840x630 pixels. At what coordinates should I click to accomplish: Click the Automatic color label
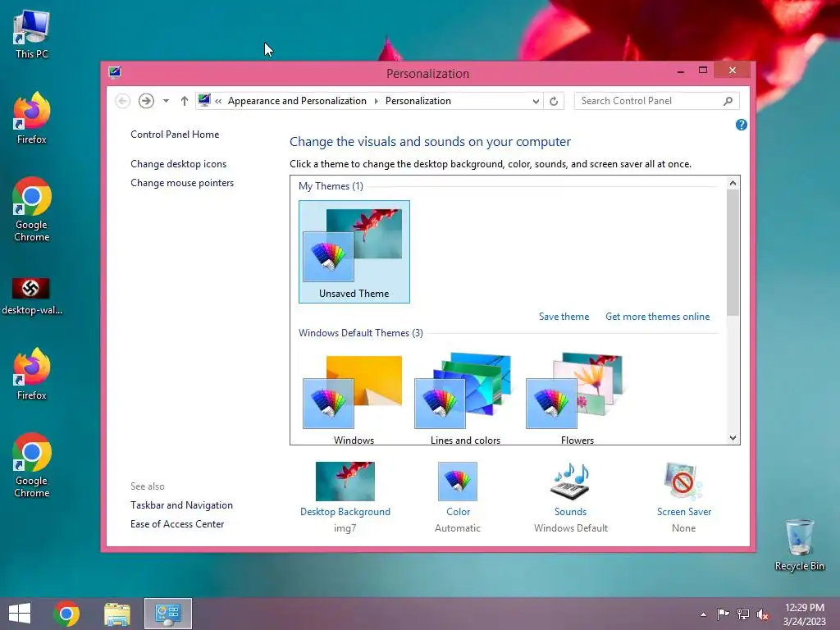coord(458,528)
